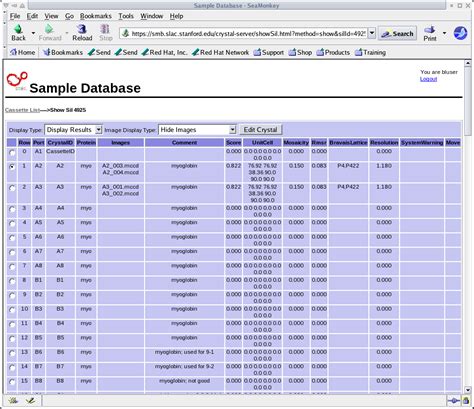Click the page scrollbar up arrow
The width and height of the screenshot is (474, 409).
coord(468,63)
